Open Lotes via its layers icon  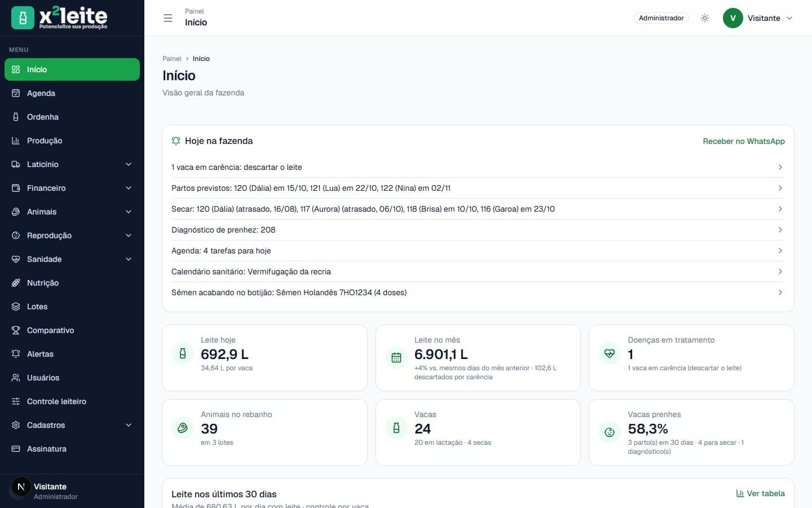tap(16, 306)
